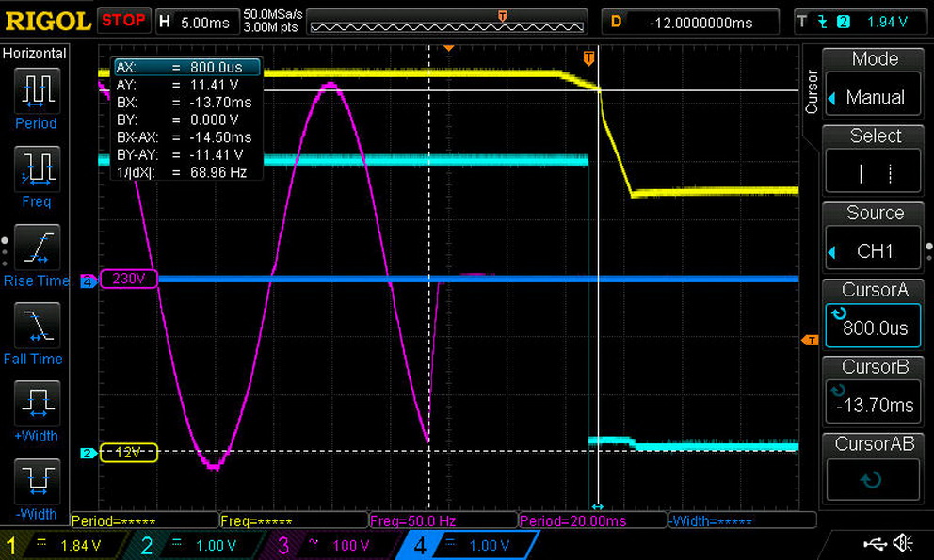Select the CursorA 800.0us value field
This screenshot has height=560, width=934.
click(874, 328)
